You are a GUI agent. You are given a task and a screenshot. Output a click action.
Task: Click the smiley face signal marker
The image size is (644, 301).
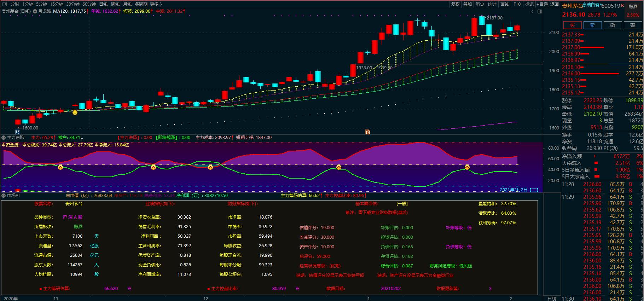75,112
